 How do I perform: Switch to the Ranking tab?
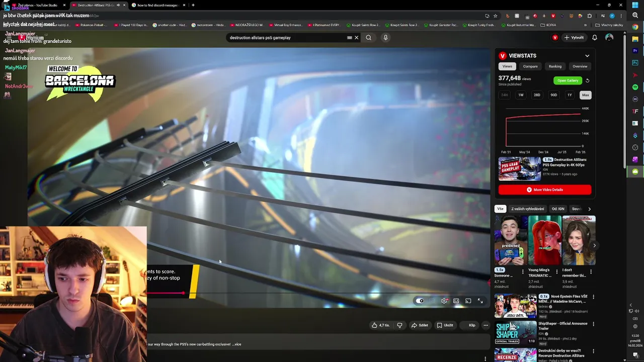click(555, 66)
